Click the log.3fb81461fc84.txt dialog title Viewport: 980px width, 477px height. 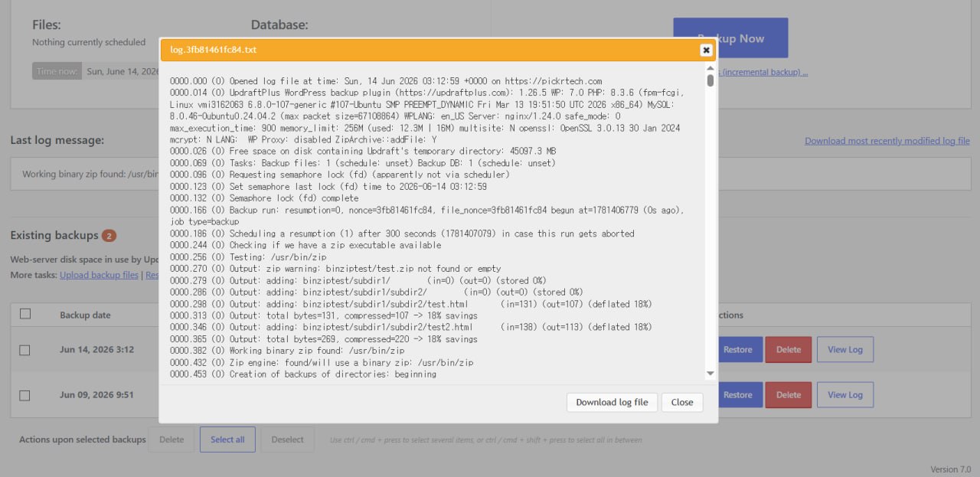[213, 50]
